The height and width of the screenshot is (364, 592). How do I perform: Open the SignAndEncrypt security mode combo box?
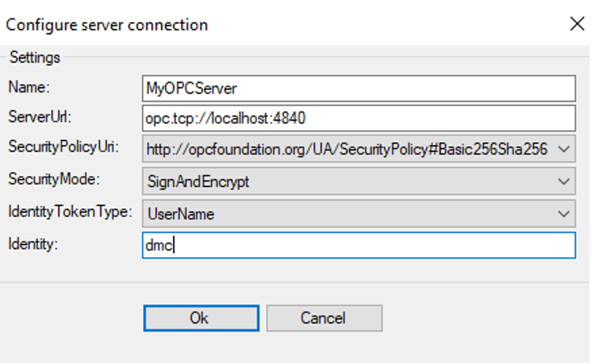click(x=359, y=181)
